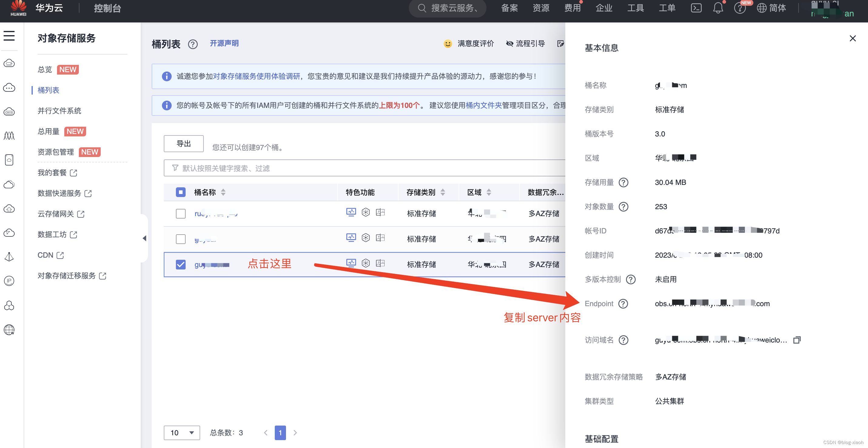Show access domain name help icon
This screenshot has height=448, width=868.
(x=624, y=340)
